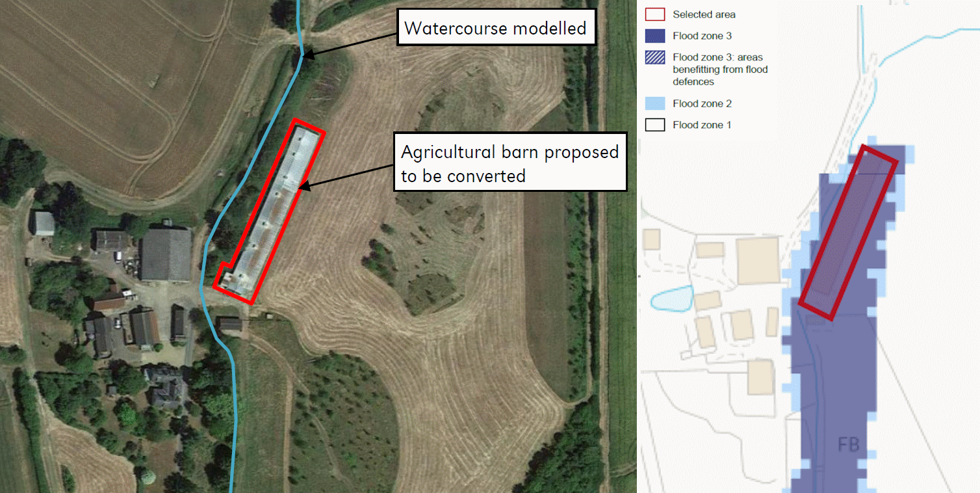Click the Flood zone 2 light blue swatch
The image size is (980, 493).
pyautogui.click(x=655, y=103)
